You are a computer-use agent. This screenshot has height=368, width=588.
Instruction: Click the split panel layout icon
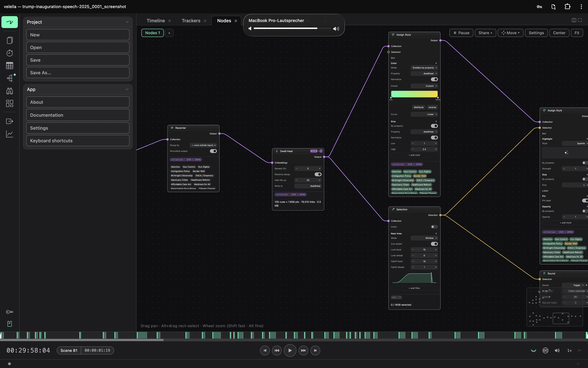coord(574,20)
